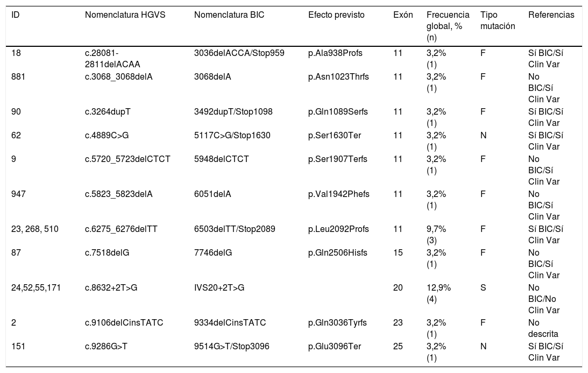Select the c.9286G>T HGVS cell
This screenshot has height=373, width=588.
[106, 347]
